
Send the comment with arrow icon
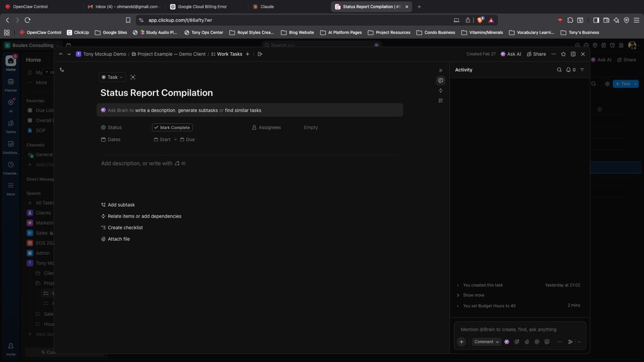point(570,342)
